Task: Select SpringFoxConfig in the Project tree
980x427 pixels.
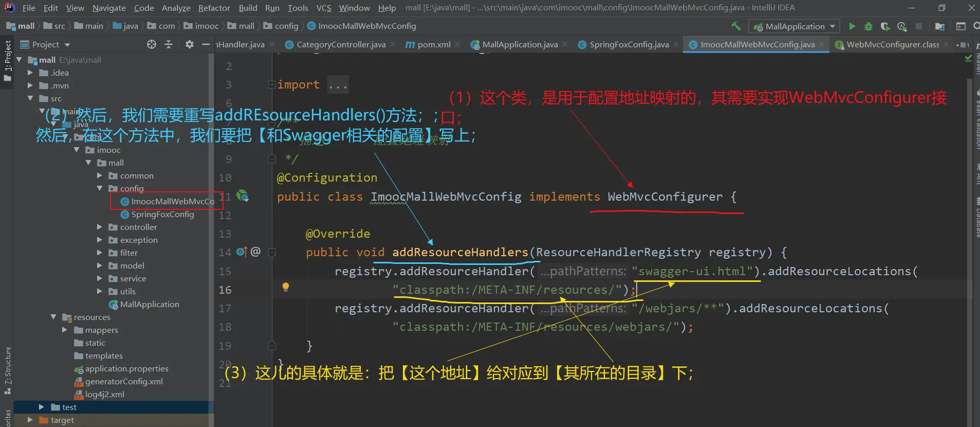Action: tap(162, 214)
